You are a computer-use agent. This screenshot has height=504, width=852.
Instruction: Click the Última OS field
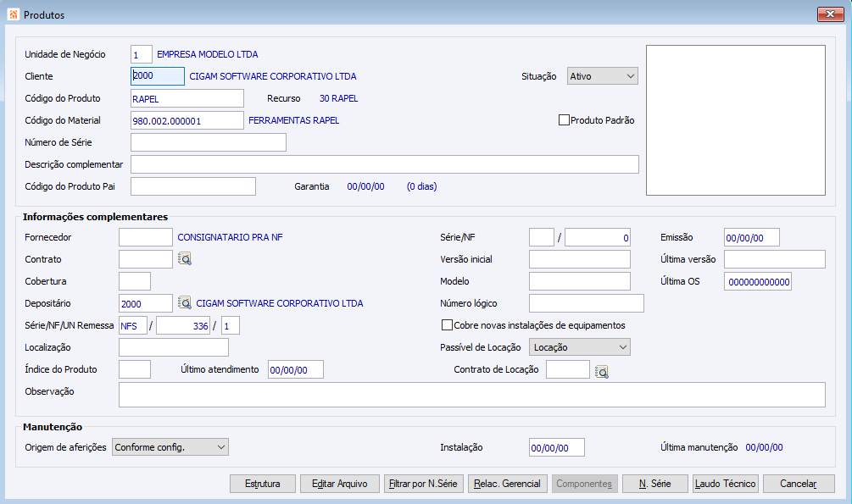coord(758,281)
